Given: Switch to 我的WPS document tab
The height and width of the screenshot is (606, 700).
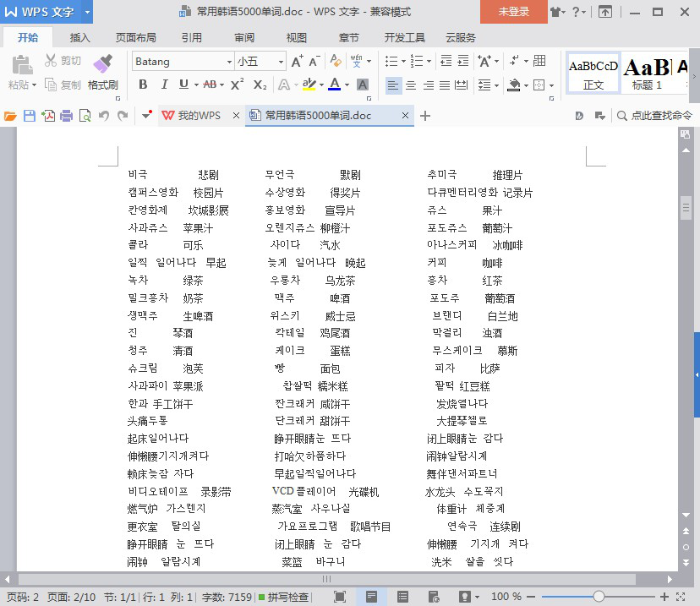Looking at the screenshot, I should point(200,116).
